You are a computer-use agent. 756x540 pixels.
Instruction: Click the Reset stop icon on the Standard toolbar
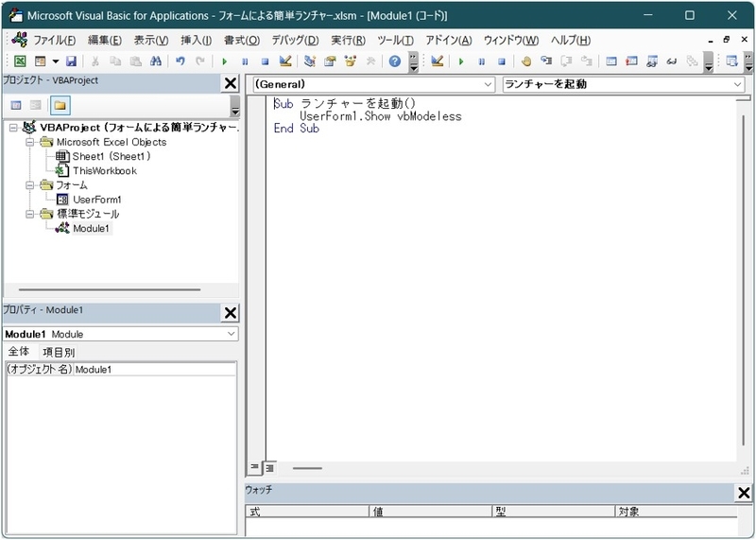[265, 61]
